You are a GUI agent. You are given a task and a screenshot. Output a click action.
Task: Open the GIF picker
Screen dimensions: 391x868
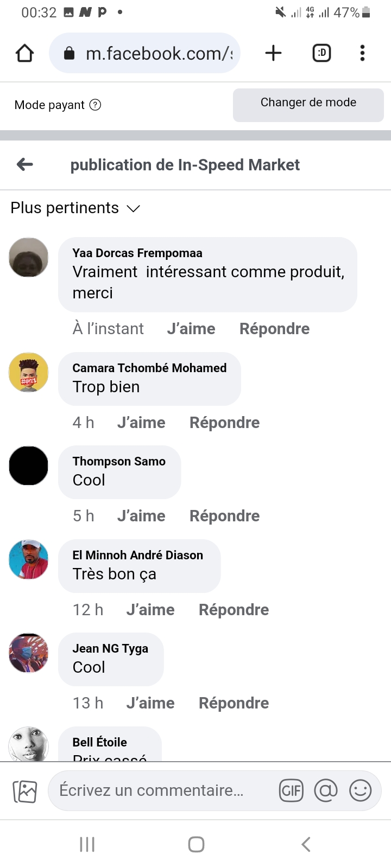291,790
